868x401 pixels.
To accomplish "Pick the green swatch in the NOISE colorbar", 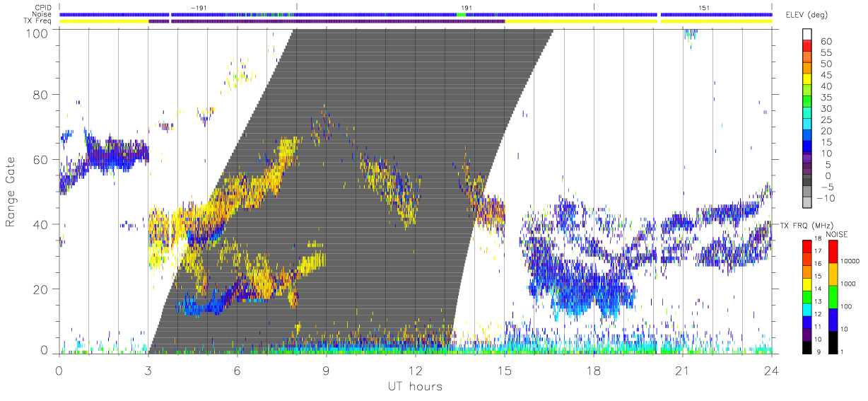I will click(x=833, y=296).
